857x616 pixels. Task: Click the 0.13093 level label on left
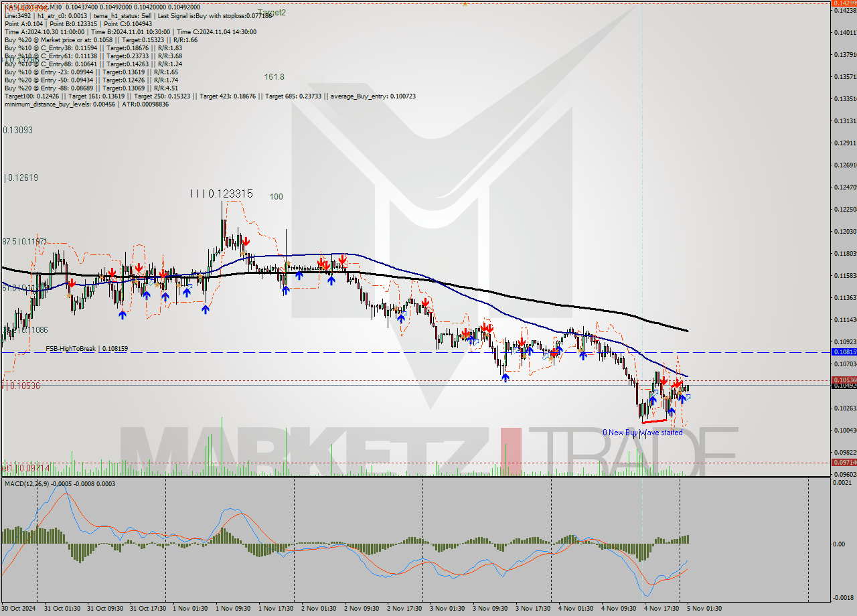click(17, 130)
